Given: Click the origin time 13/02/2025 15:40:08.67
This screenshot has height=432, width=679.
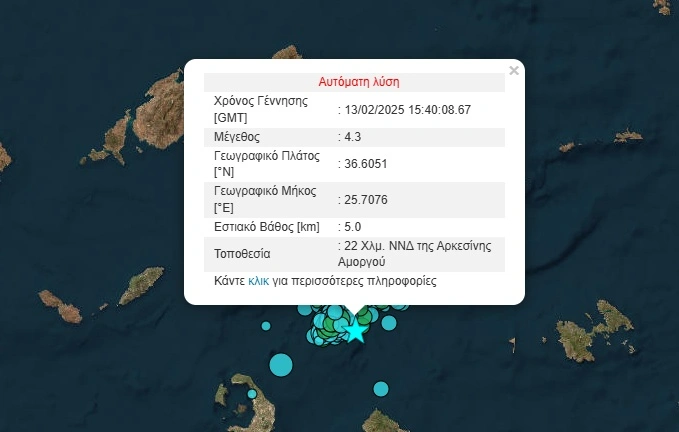Looking at the screenshot, I should click(407, 110).
